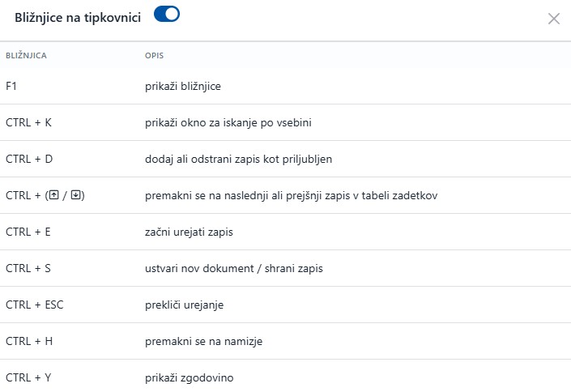Click the F1 shortcut cell
571x392 pixels.
pos(11,86)
